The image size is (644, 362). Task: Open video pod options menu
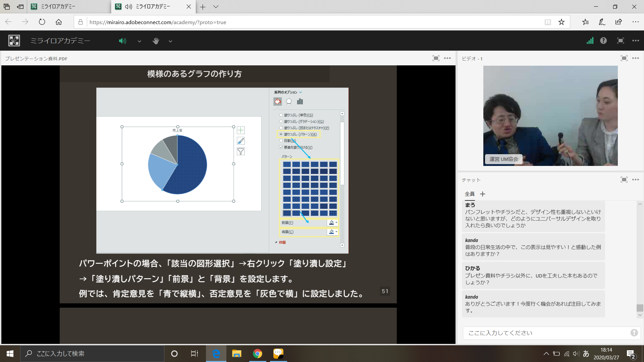tap(636, 58)
